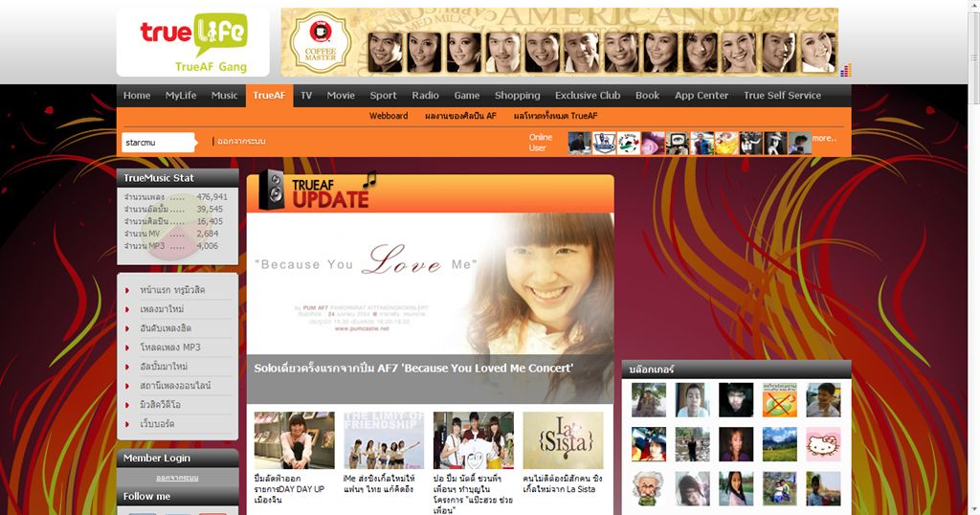Go to the Home menu item
Image resolution: width=980 pixels, height=515 pixels.
tap(137, 96)
